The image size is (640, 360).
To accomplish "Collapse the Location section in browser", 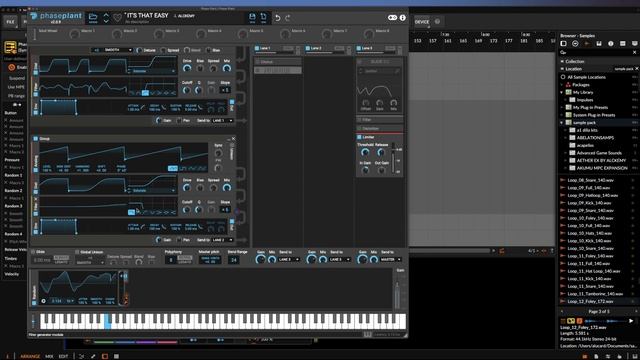I will [562, 69].
